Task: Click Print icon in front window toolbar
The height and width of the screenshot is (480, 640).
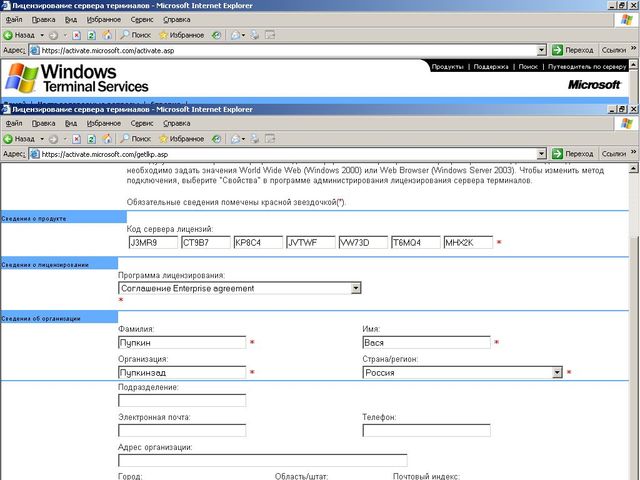Action: [254, 139]
